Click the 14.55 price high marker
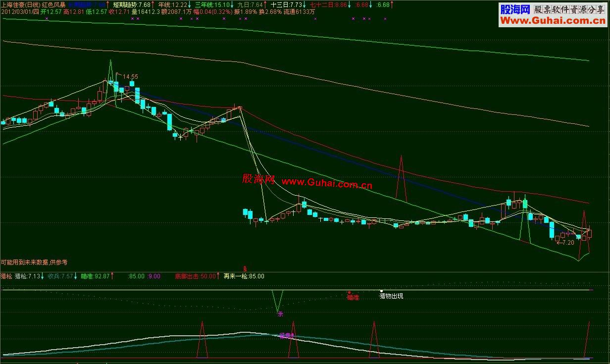Image resolution: width=610 pixels, height=364 pixels. tap(130, 77)
